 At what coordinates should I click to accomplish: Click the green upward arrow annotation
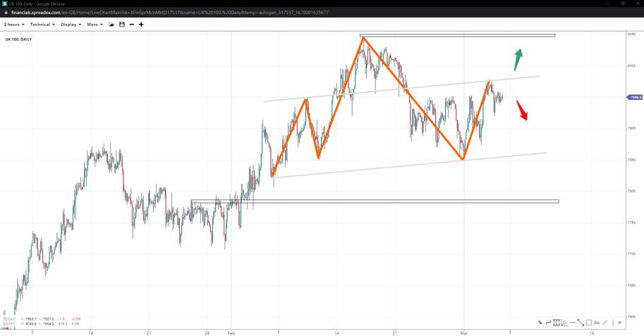point(518,59)
